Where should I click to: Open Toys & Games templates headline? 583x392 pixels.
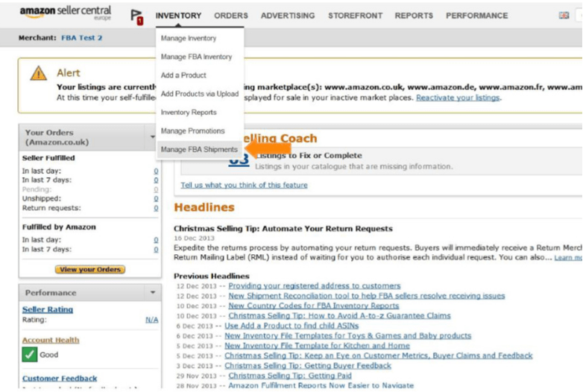pyautogui.click(x=348, y=336)
